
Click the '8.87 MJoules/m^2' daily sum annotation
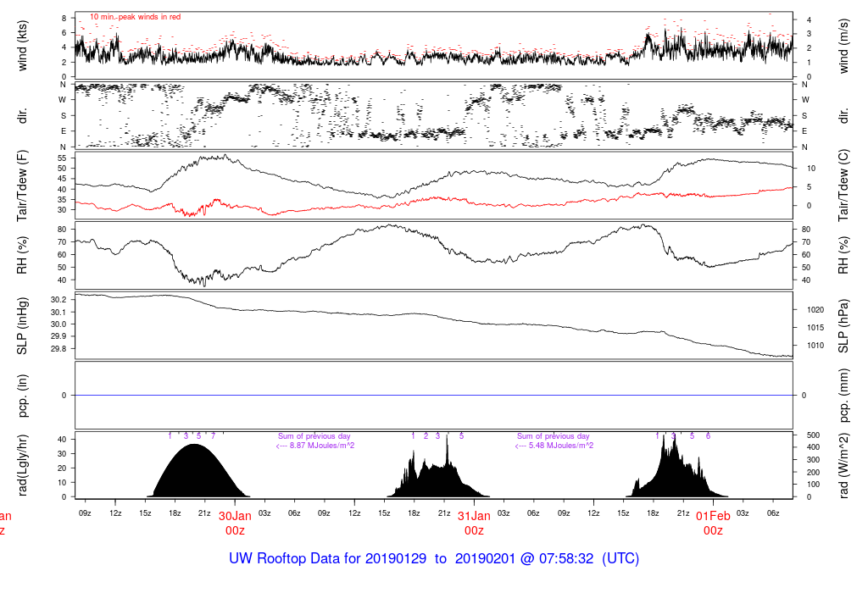point(315,446)
